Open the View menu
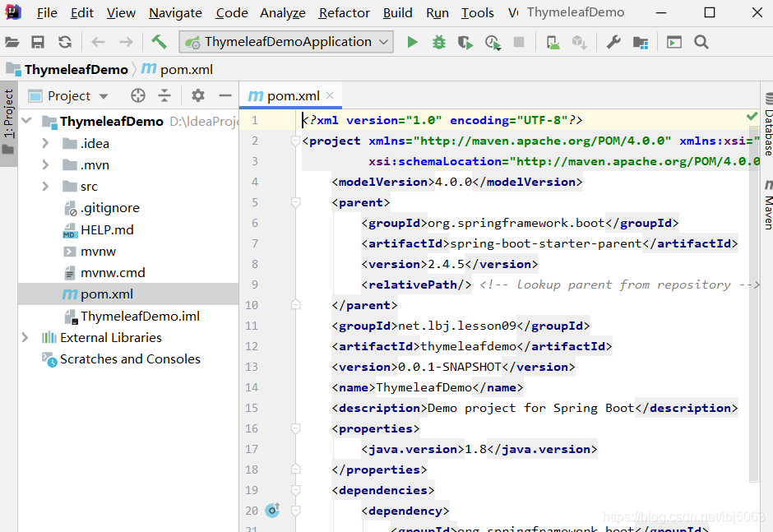The image size is (773, 532). pos(121,13)
